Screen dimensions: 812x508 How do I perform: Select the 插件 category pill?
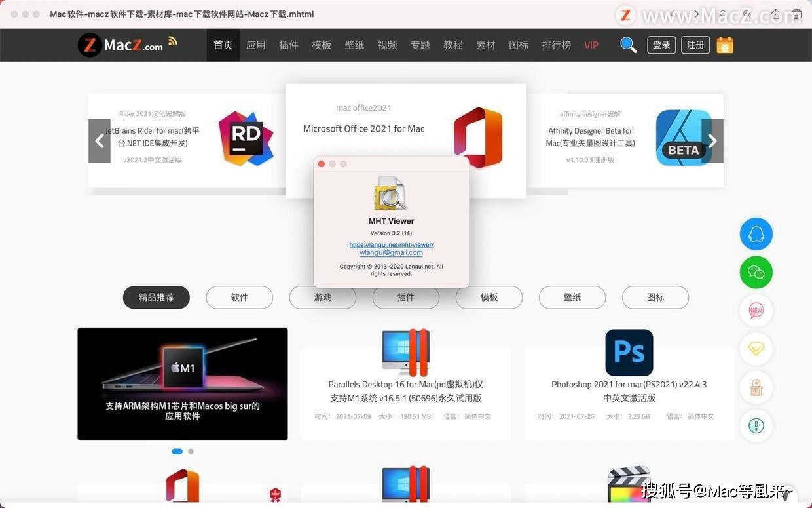point(406,298)
